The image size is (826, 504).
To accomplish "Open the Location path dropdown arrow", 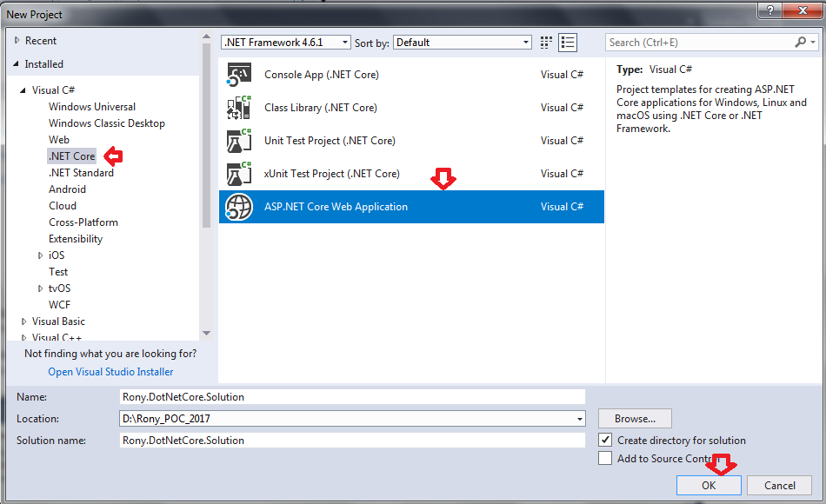I will point(579,419).
